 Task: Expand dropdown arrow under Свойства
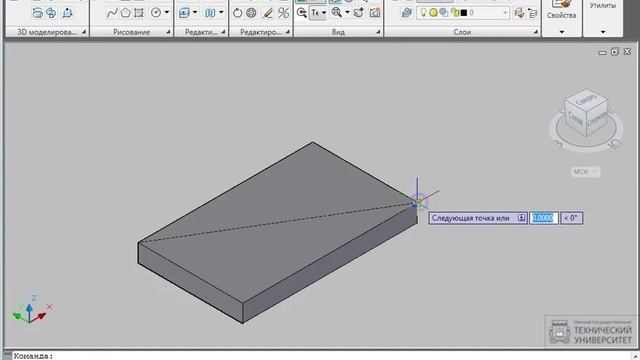(562, 32)
